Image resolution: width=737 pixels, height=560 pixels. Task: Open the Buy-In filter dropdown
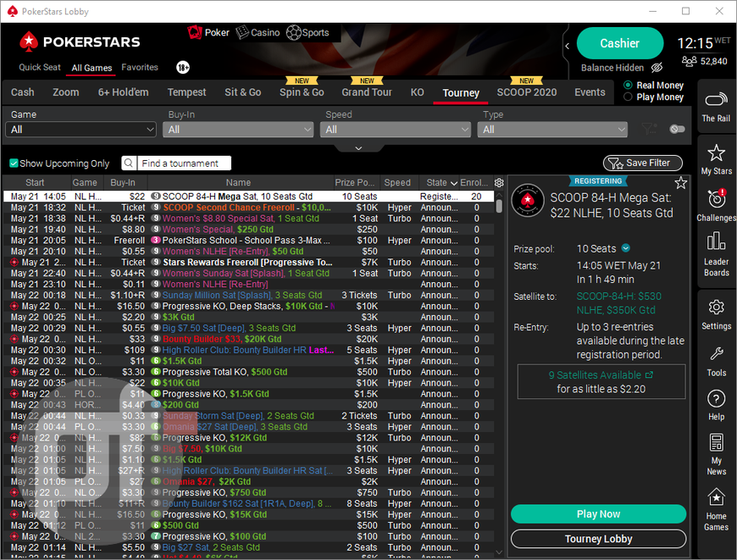coord(238,130)
